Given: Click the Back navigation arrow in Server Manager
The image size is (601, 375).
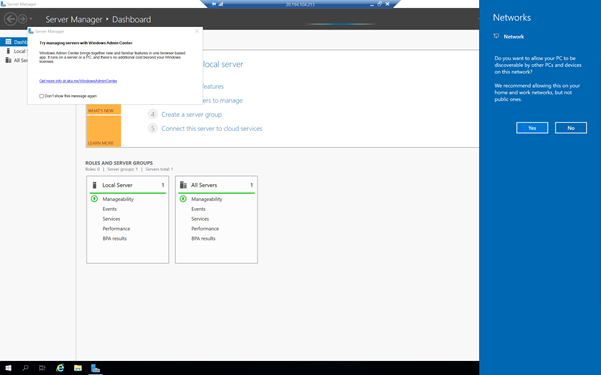Looking at the screenshot, I should click(x=11, y=19).
